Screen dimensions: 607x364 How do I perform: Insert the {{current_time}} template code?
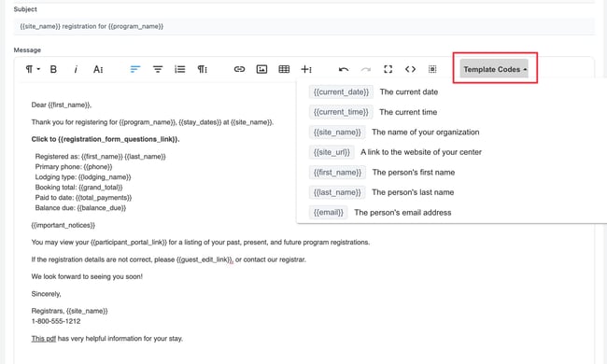341,112
